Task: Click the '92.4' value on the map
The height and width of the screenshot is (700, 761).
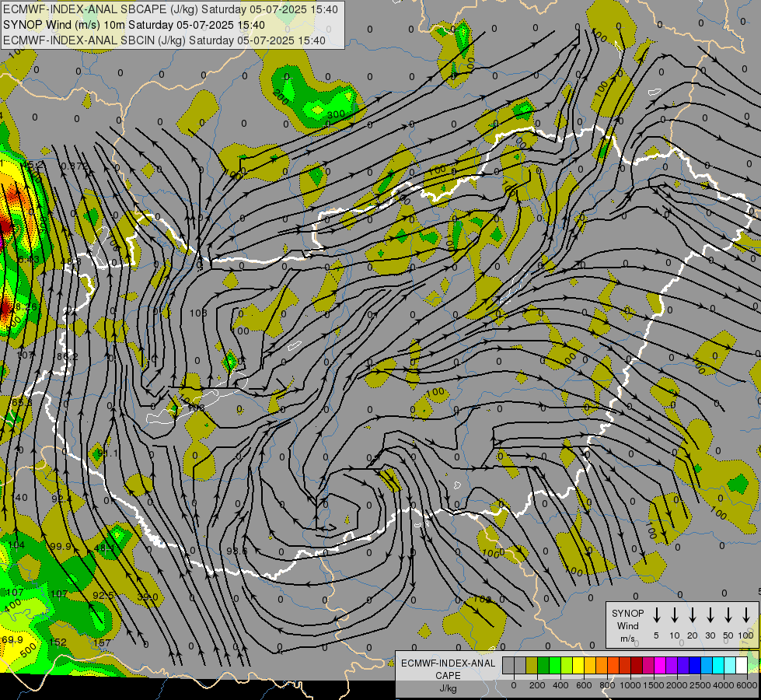Action: pos(61,499)
